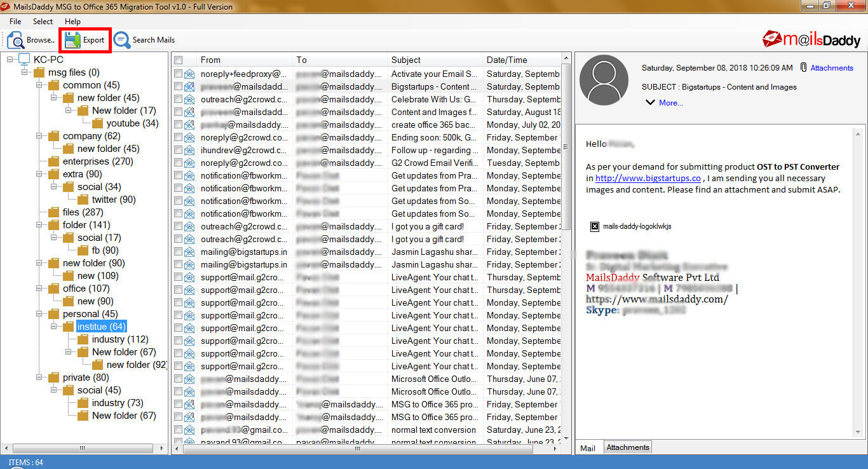
Task: Click the twitter (90) folder icon
Action: (x=83, y=200)
